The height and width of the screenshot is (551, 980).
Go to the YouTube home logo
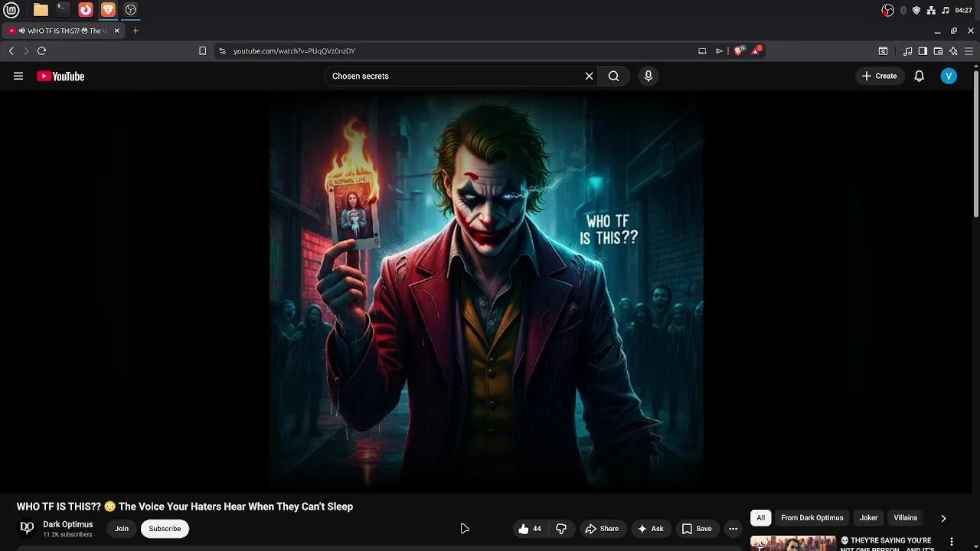60,76
